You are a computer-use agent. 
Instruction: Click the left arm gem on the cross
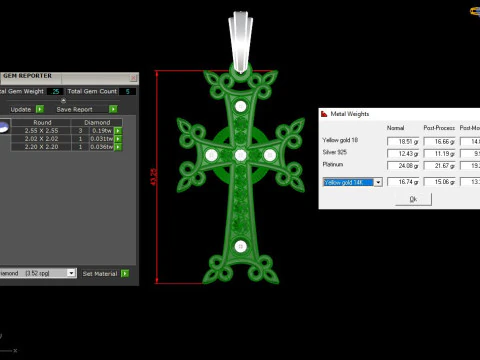point(211,155)
